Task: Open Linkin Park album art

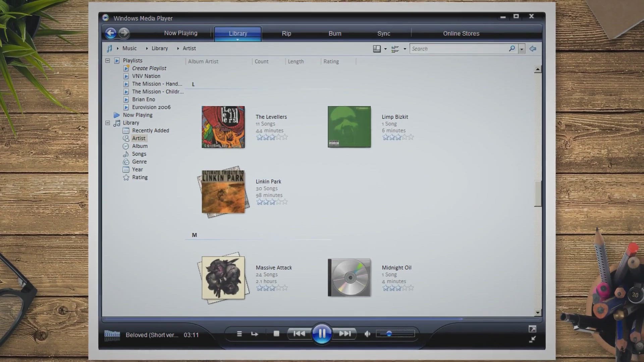Action: tap(223, 192)
